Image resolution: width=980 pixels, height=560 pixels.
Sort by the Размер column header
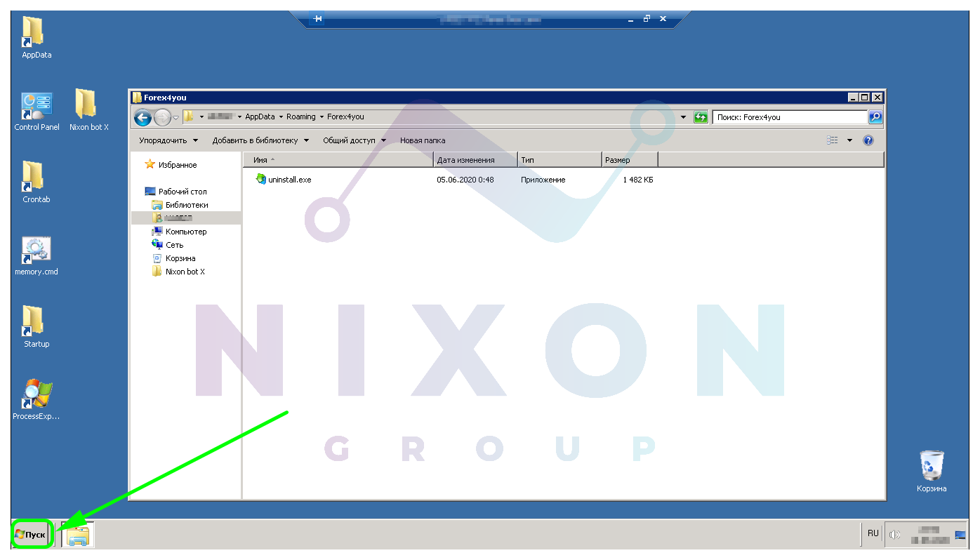pos(630,160)
